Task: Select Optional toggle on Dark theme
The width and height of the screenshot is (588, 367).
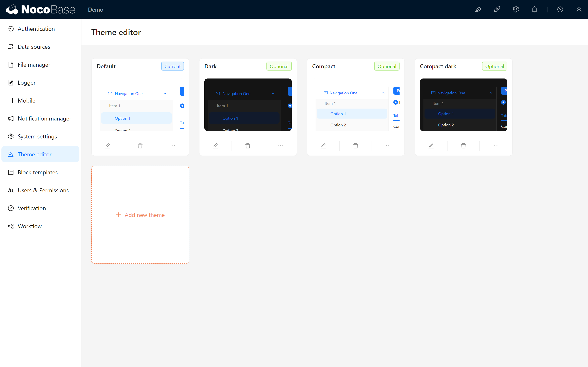Action: click(279, 66)
